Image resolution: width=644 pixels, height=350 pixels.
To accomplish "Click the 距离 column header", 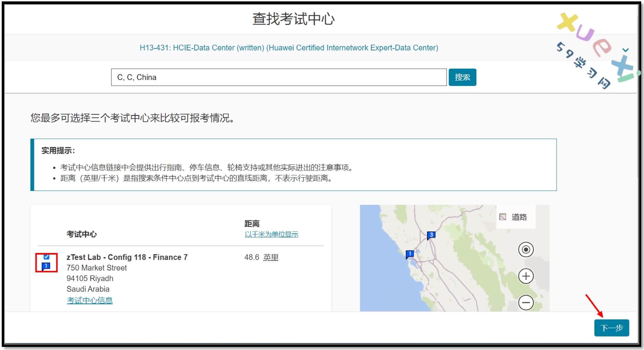I will coord(252,224).
